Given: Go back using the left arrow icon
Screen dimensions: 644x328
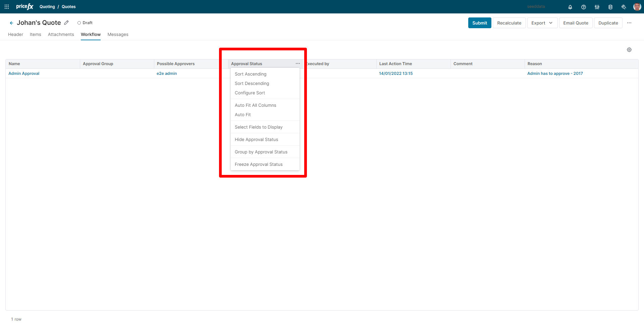Looking at the screenshot, I should 11,23.
